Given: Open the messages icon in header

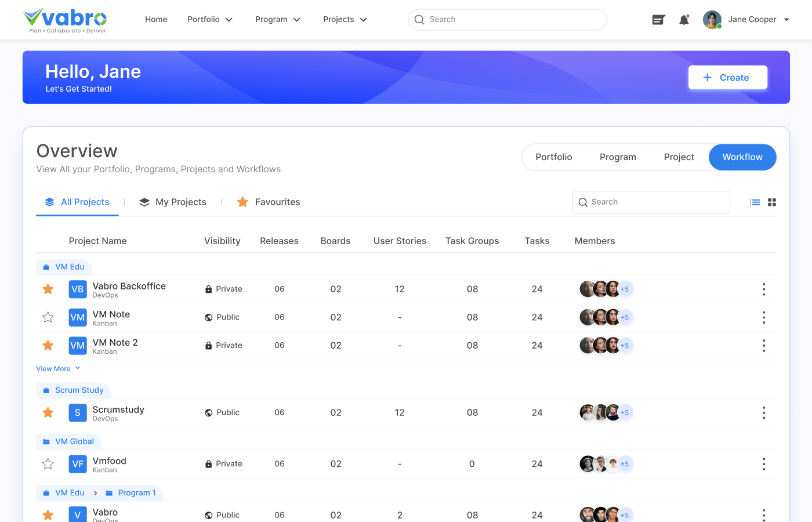Looking at the screenshot, I should click(658, 20).
